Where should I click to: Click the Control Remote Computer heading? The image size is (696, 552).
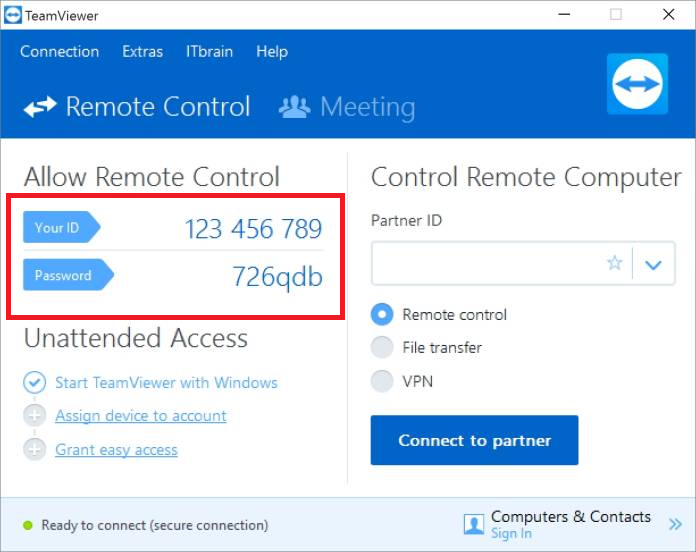[x=526, y=177]
